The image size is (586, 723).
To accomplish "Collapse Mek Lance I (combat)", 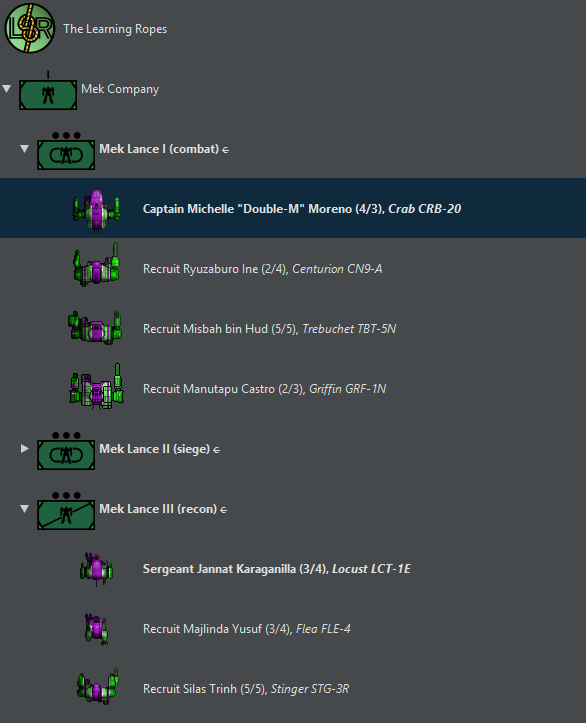I will tap(24, 148).
